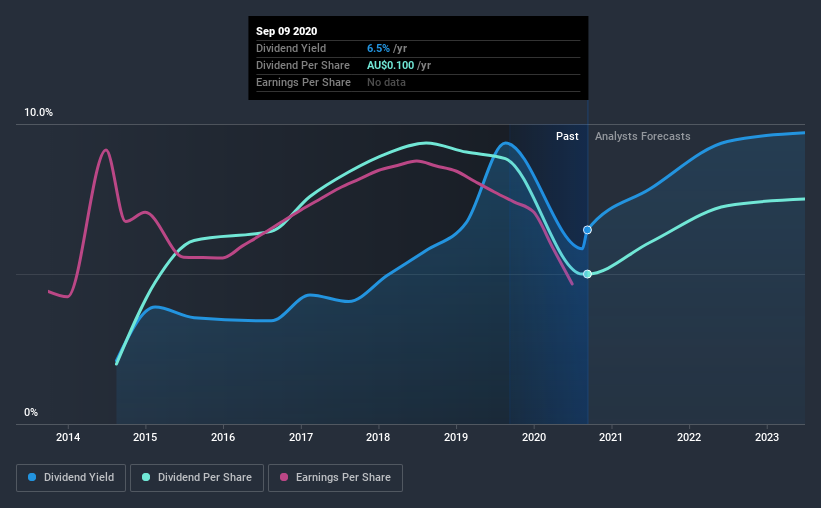Click the 'Analysts Forecasts' label
The width and height of the screenshot is (821, 508).
(642, 136)
